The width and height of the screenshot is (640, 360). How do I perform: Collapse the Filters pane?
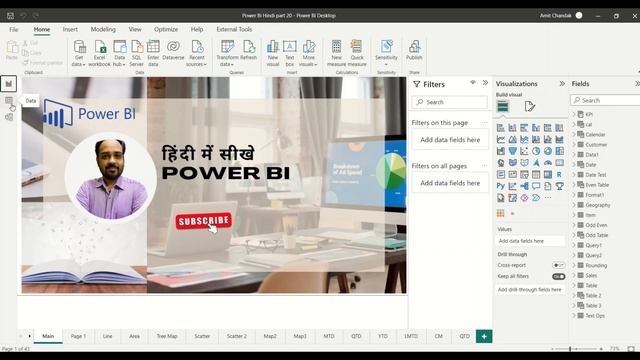pyautogui.click(x=485, y=83)
